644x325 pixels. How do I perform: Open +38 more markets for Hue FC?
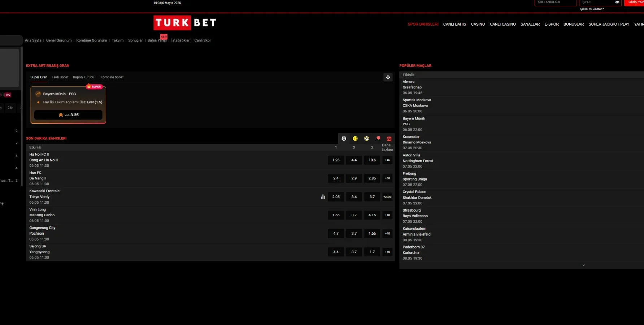pyautogui.click(x=387, y=178)
